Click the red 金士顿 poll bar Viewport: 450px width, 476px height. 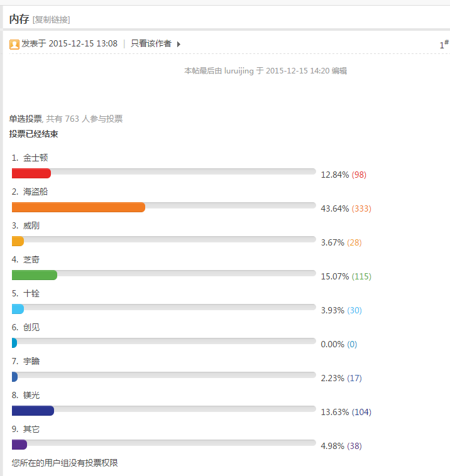[31, 173]
